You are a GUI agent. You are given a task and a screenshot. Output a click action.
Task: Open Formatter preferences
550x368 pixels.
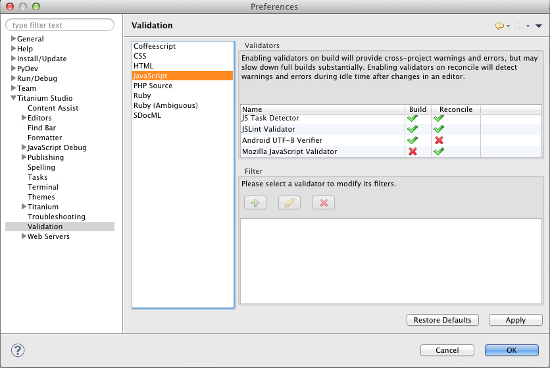[45, 138]
